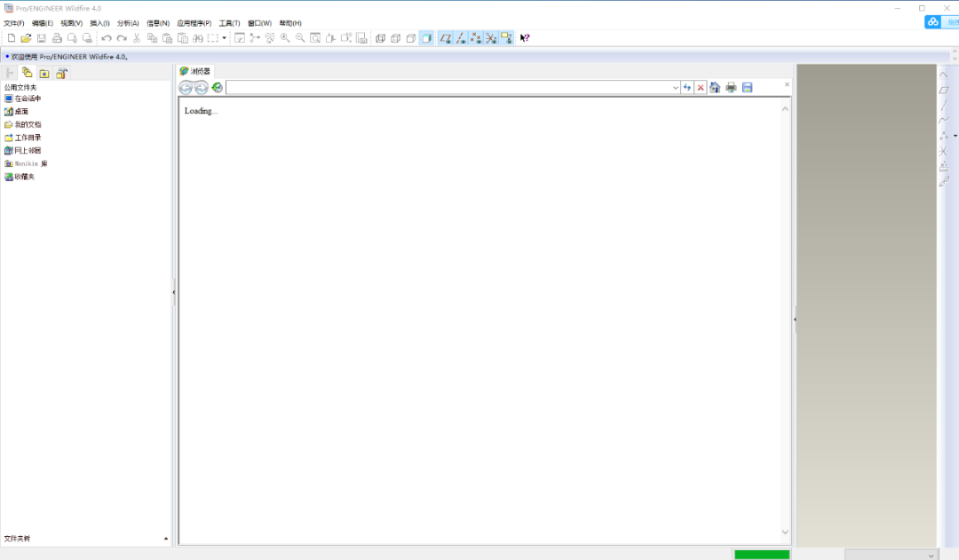The image size is (959, 560).
Task: Open the selection box dropdown arrow in the toolbar
Action: (225, 38)
